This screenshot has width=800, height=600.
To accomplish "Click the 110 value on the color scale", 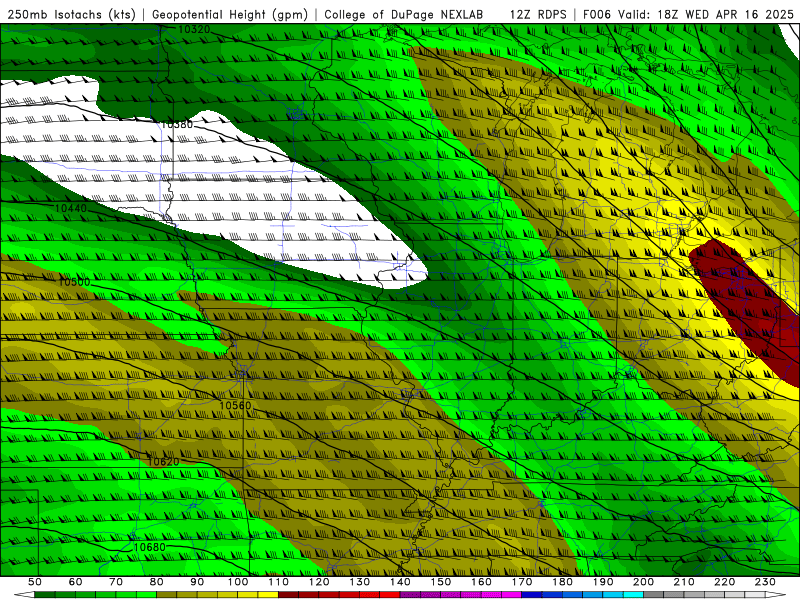I will [x=278, y=582].
